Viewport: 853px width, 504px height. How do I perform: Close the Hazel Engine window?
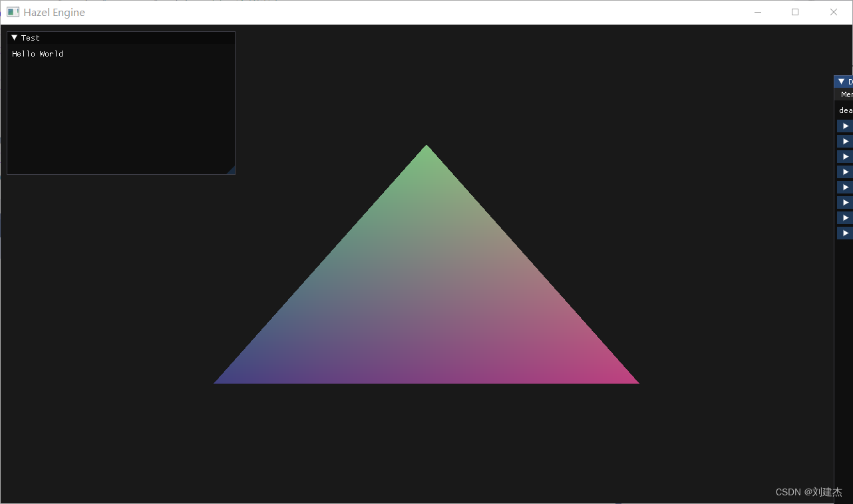pos(834,12)
